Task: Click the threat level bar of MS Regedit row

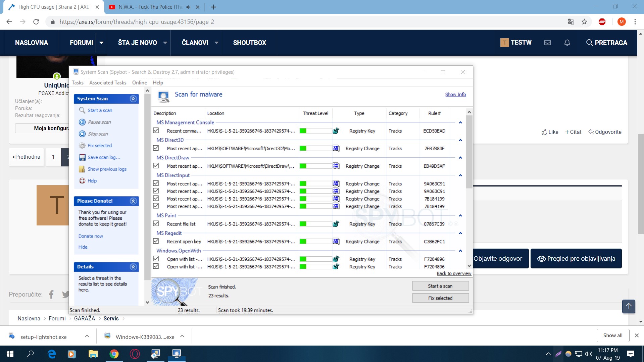Action: (315, 242)
